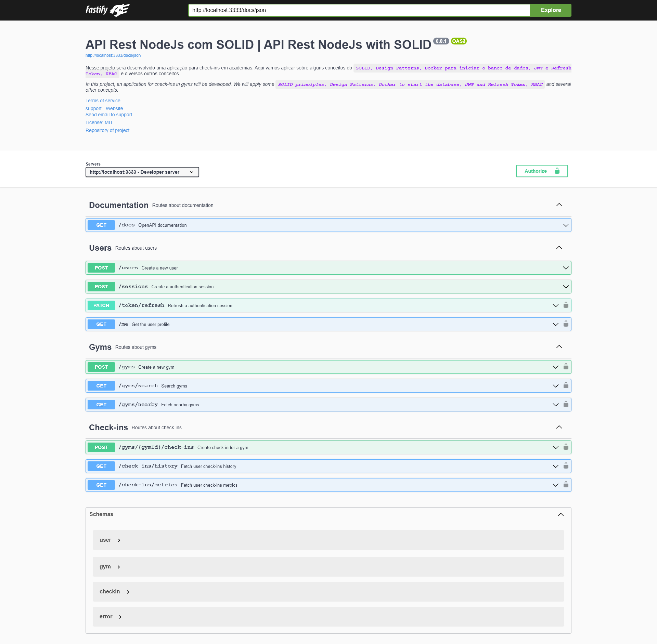Click the lock icon on /gyms/nearby row
Viewport: 657px width, 644px height.
(566, 404)
